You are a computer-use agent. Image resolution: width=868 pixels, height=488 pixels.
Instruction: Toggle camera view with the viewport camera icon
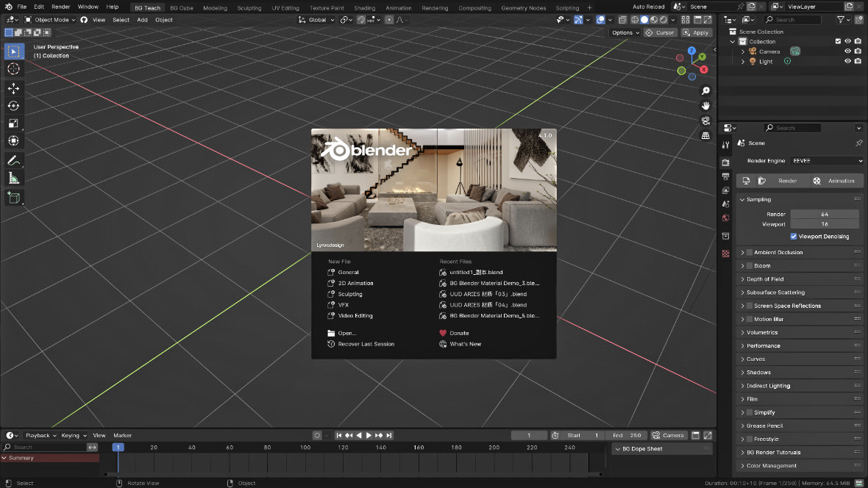[x=706, y=121]
